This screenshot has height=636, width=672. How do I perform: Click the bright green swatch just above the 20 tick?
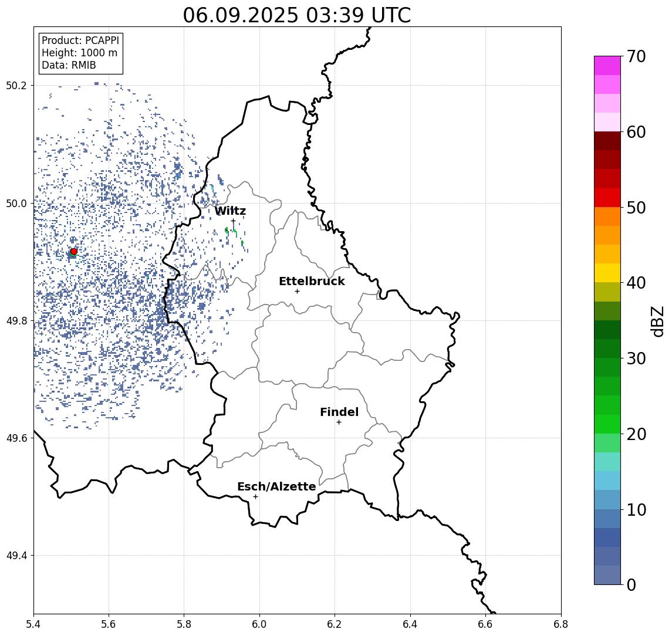tap(607, 424)
